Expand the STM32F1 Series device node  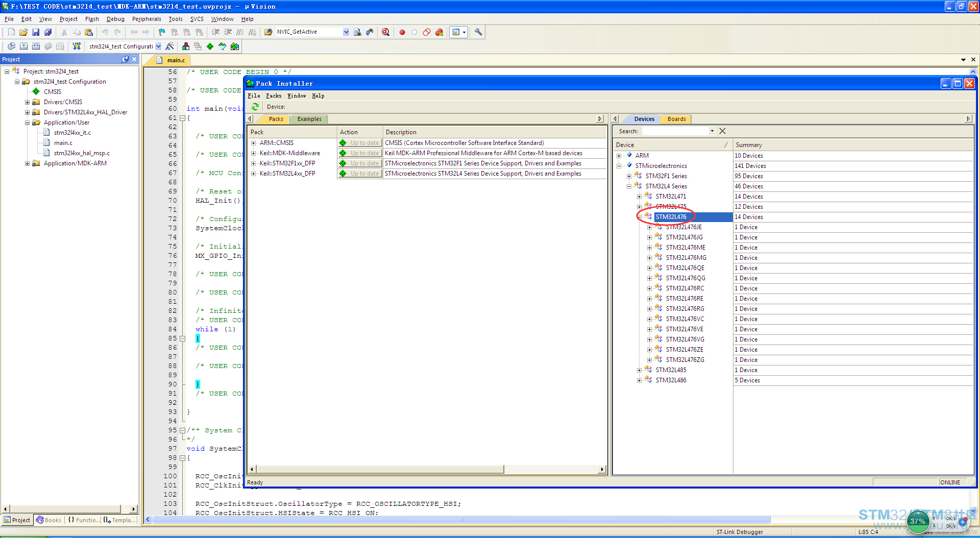tap(629, 176)
